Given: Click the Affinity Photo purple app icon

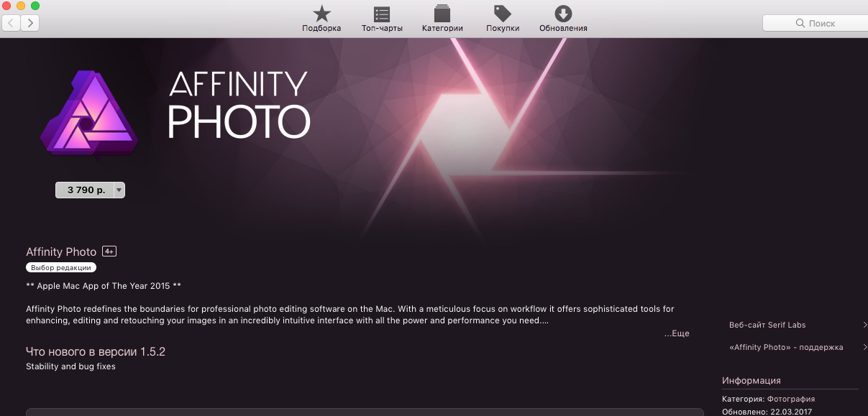Looking at the screenshot, I should click(x=89, y=114).
